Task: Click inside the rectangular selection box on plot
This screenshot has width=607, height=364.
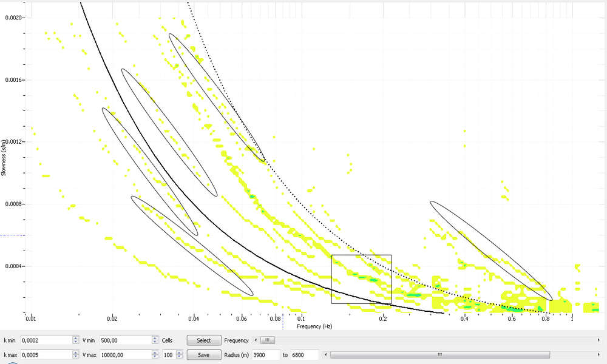Action: coord(361,279)
